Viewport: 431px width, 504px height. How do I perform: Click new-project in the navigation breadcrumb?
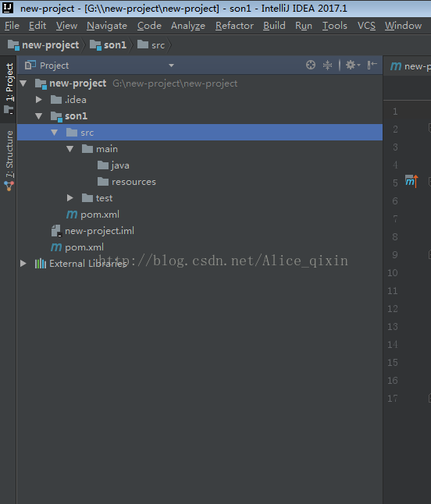[43, 45]
